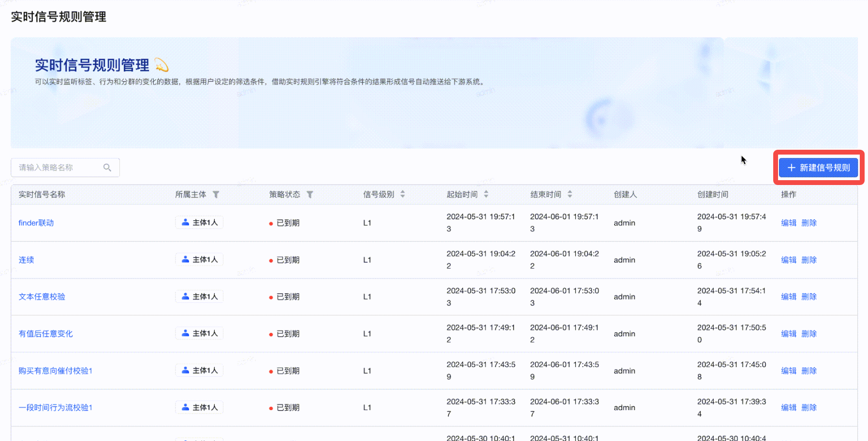Screen dimensions: 868x441
Task: Click 主体1人 tag in 购买有意向催付校验1 row
Action: point(199,370)
